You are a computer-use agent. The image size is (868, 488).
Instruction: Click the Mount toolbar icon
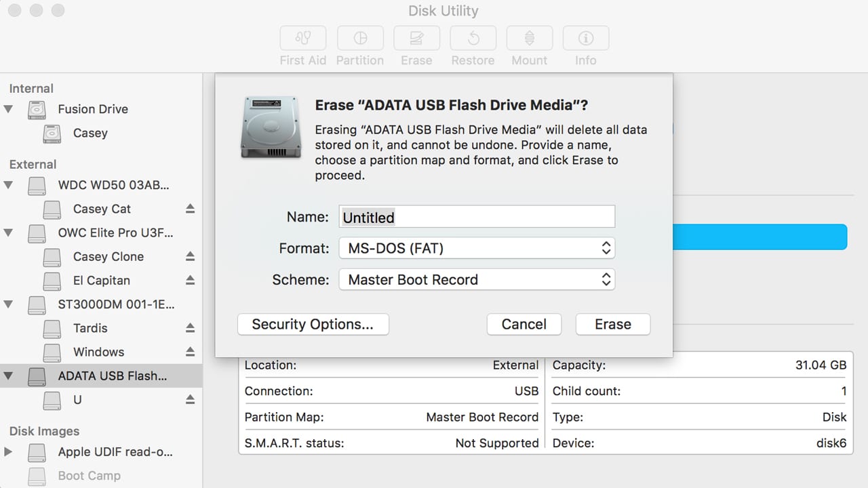tap(529, 38)
